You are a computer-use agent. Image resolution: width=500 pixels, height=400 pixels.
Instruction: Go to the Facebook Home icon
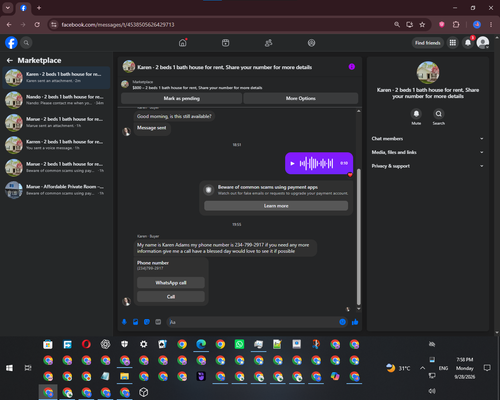click(x=183, y=43)
